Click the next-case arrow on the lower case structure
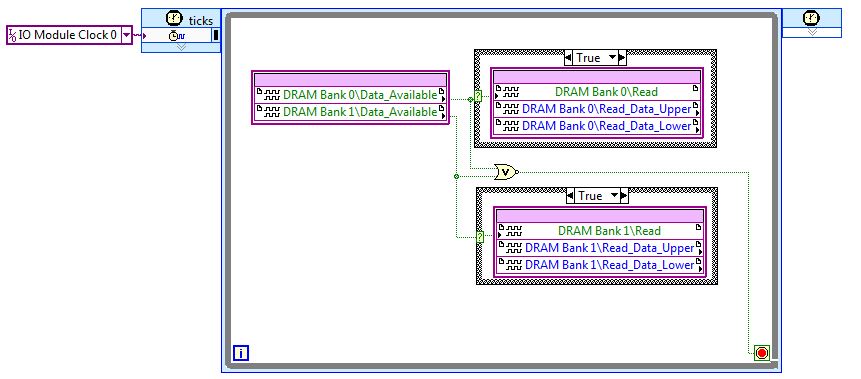Viewport: 861px width, 379px height. click(x=624, y=196)
